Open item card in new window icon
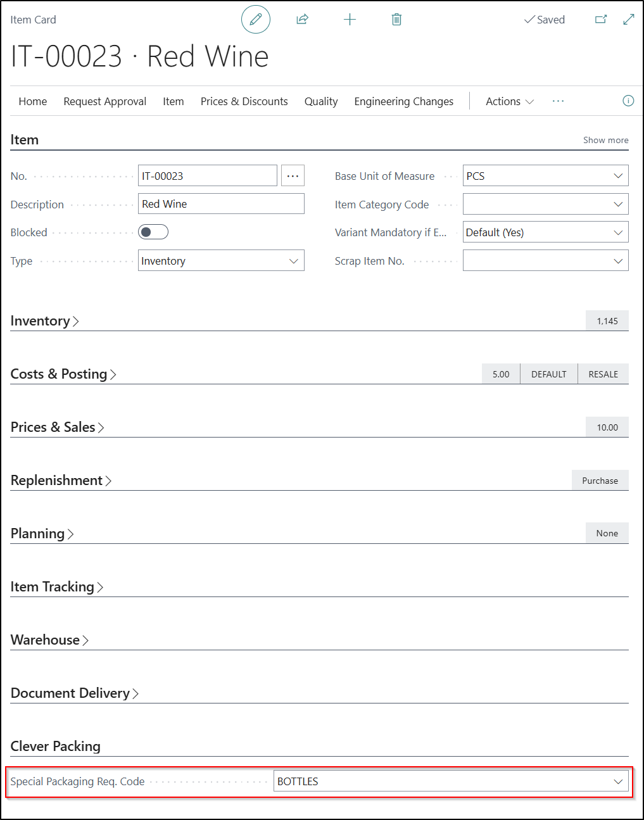This screenshot has height=820, width=644. (x=601, y=20)
